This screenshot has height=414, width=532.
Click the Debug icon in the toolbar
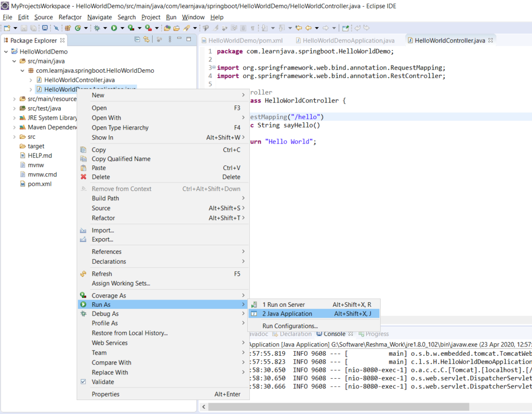(x=97, y=27)
